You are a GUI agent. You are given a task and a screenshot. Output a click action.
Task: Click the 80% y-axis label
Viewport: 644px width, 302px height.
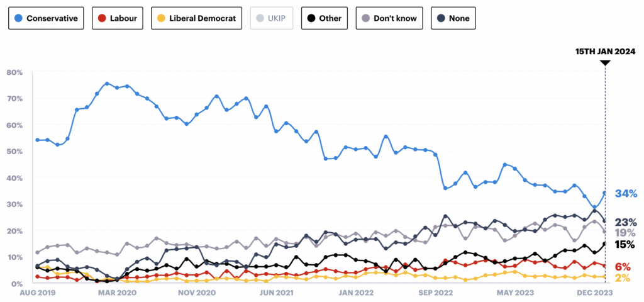click(14, 72)
